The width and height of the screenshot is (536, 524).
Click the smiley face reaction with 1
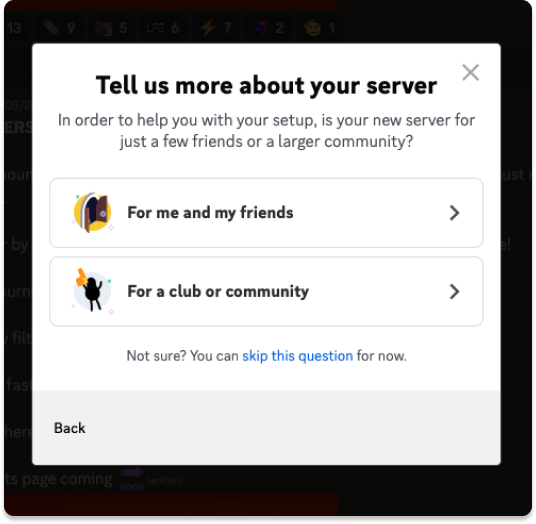[x=320, y=28]
